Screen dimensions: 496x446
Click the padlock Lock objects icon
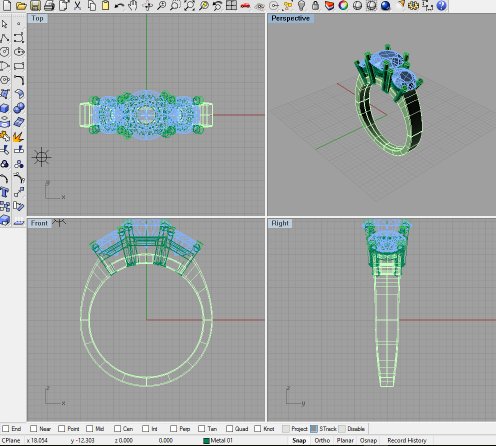tap(315, 5)
